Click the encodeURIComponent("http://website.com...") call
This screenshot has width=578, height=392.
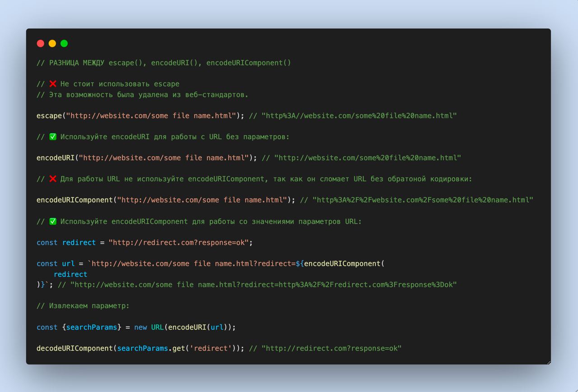(x=166, y=200)
